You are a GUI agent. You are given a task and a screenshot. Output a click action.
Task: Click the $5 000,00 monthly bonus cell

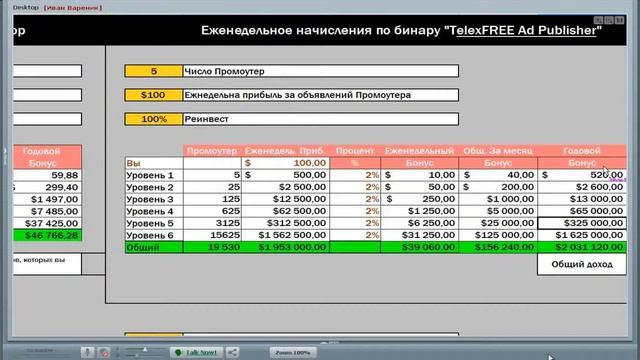498,211
